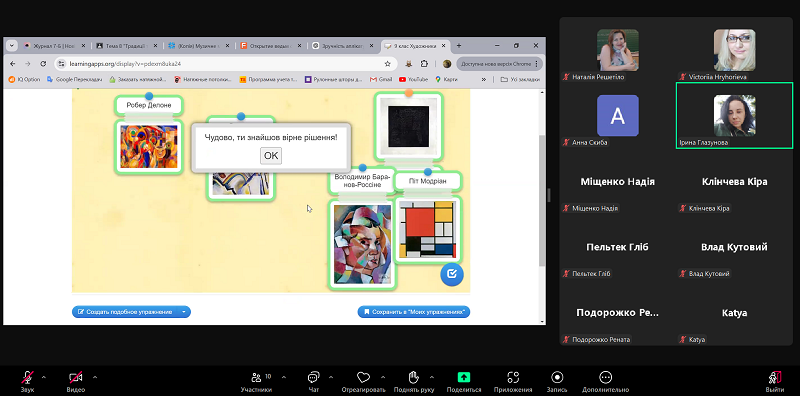This screenshot has height=396, width=800.
Task: Open the Чат chat panel
Action: (313, 382)
